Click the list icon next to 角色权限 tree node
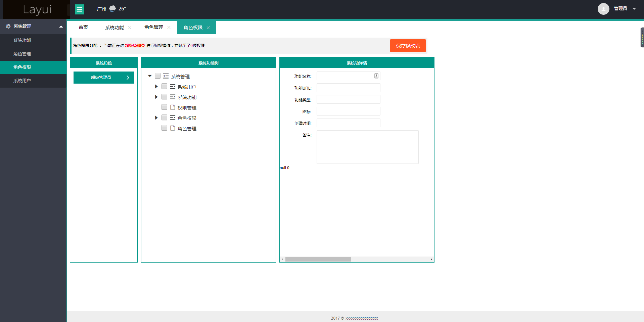Image resolution: width=644 pixels, height=322 pixels. [x=173, y=118]
